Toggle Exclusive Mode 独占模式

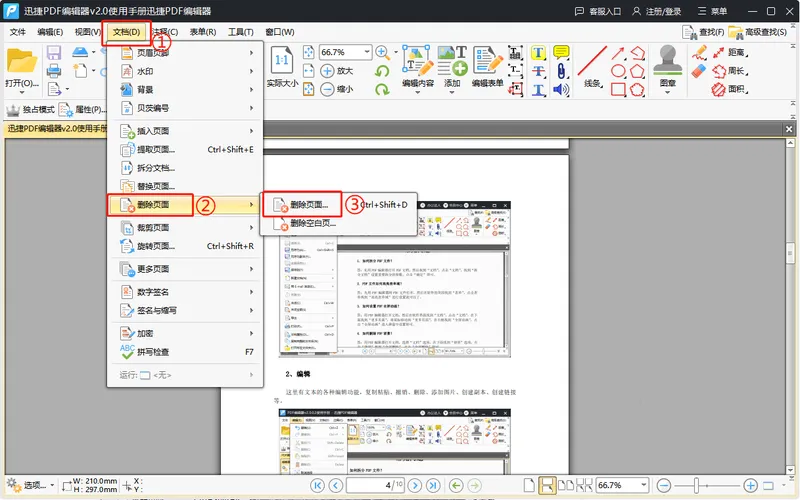pos(30,109)
